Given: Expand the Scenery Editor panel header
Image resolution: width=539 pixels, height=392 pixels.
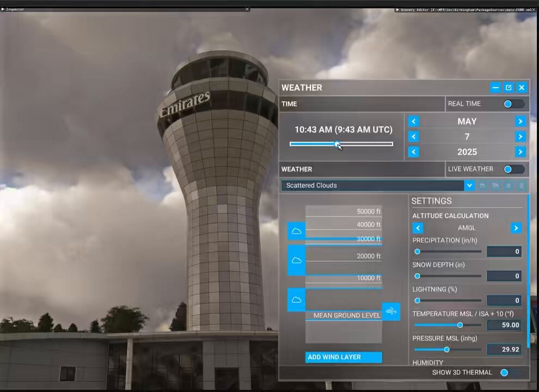Looking at the screenshot, I should 397,10.
